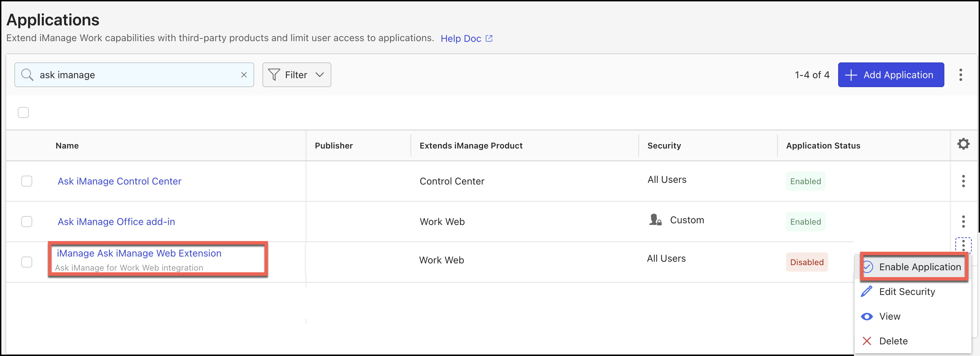
Task: Select the Ask iManage Office add-in checkbox
Action: pos(27,221)
